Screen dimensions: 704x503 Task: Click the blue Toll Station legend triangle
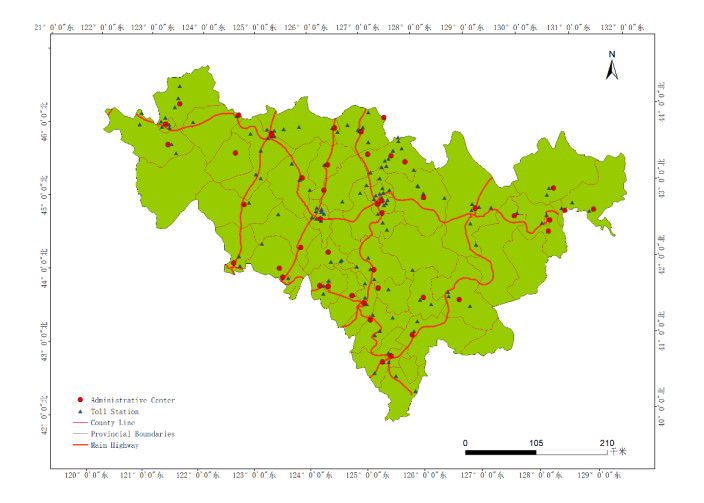79,411
